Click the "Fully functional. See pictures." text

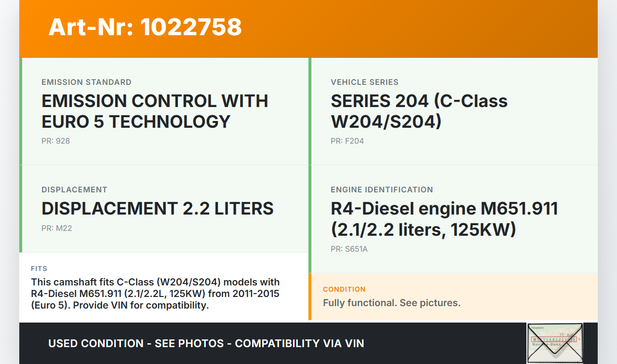click(391, 303)
